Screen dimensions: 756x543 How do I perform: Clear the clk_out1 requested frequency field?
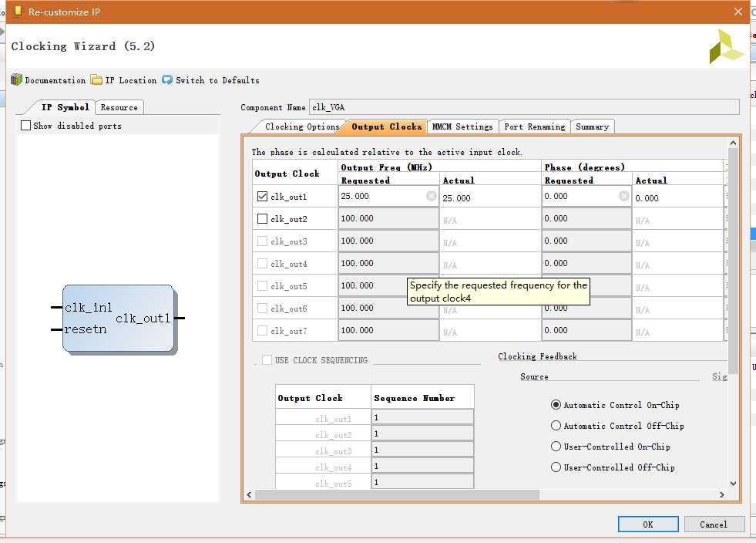431,196
